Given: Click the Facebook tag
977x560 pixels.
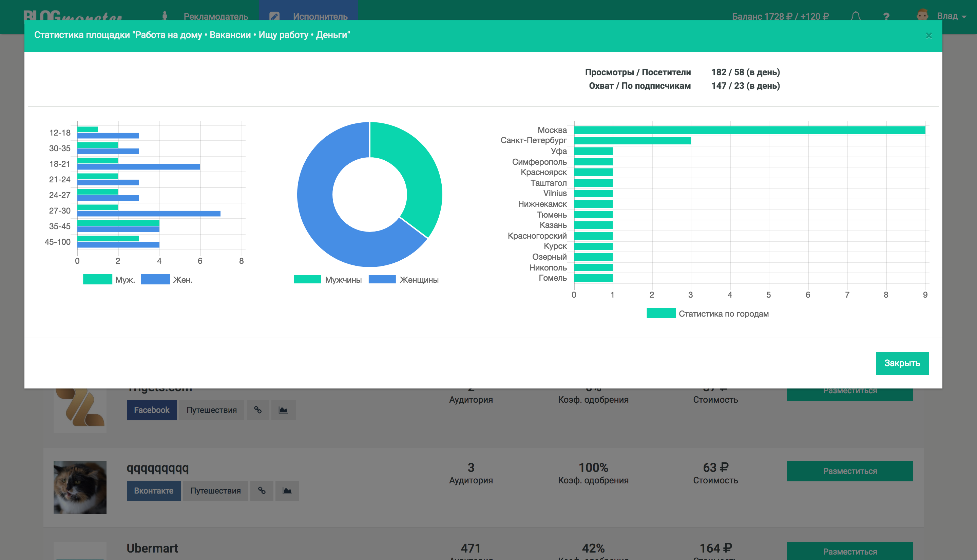Looking at the screenshot, I should [x=152, y=410].
